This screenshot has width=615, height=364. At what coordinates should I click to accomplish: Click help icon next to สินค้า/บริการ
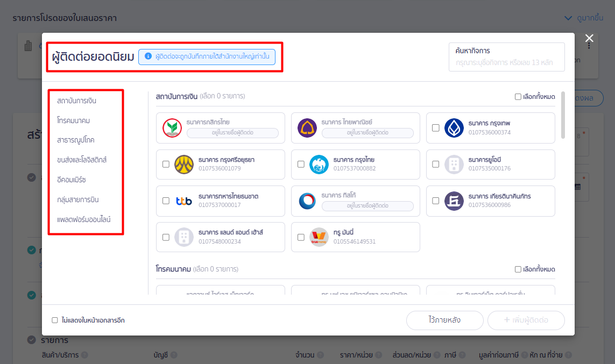[84, 355]
